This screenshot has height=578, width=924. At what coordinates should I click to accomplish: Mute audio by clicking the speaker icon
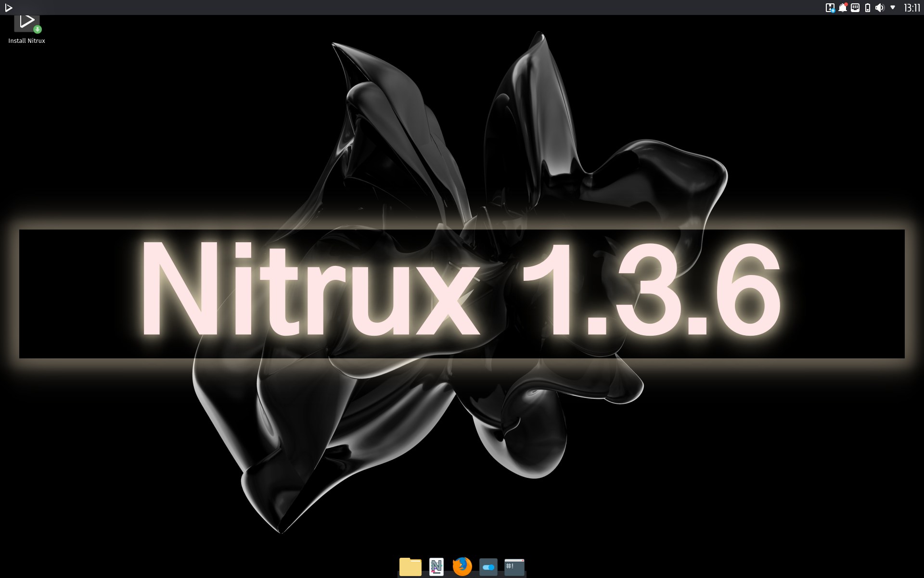click(880, 8)
